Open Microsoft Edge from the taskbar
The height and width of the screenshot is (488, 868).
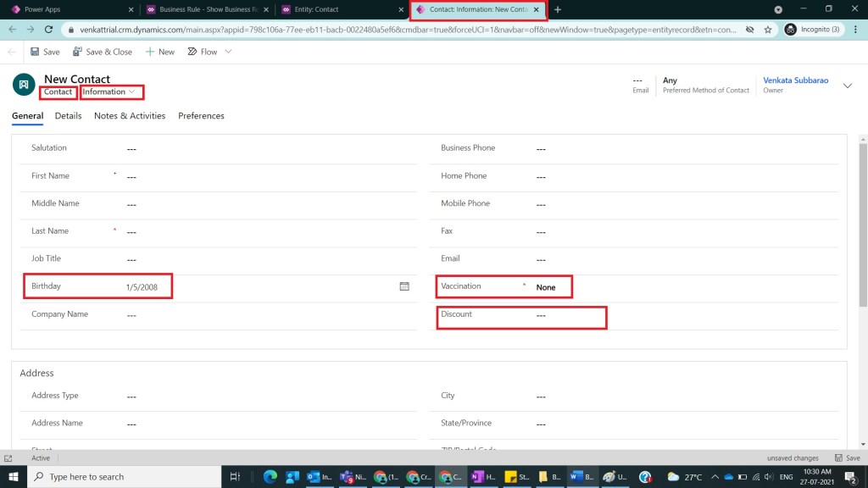tap(270, 477)
